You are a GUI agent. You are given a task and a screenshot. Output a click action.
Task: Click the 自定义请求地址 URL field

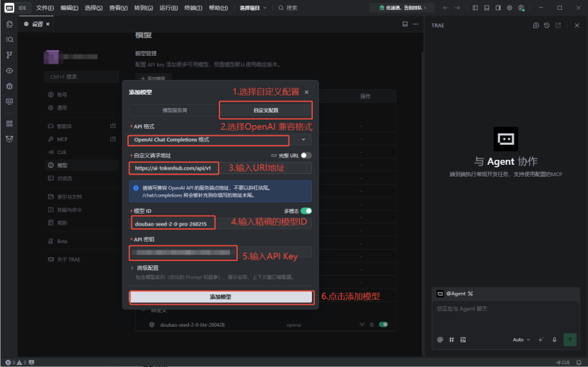221,168
